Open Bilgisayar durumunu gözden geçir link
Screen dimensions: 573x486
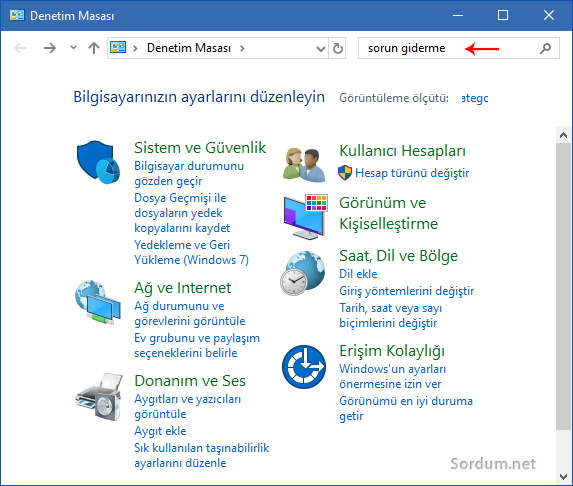[189, 173]
